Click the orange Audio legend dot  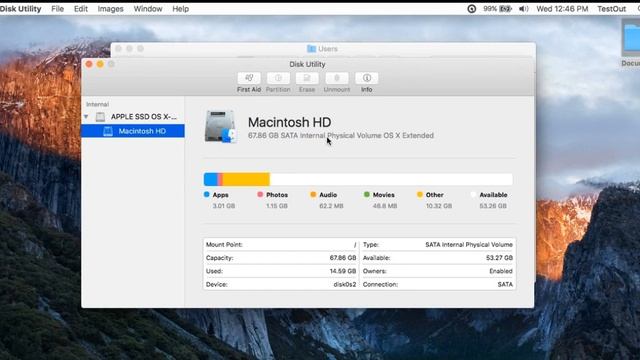[x=313, y=195]
